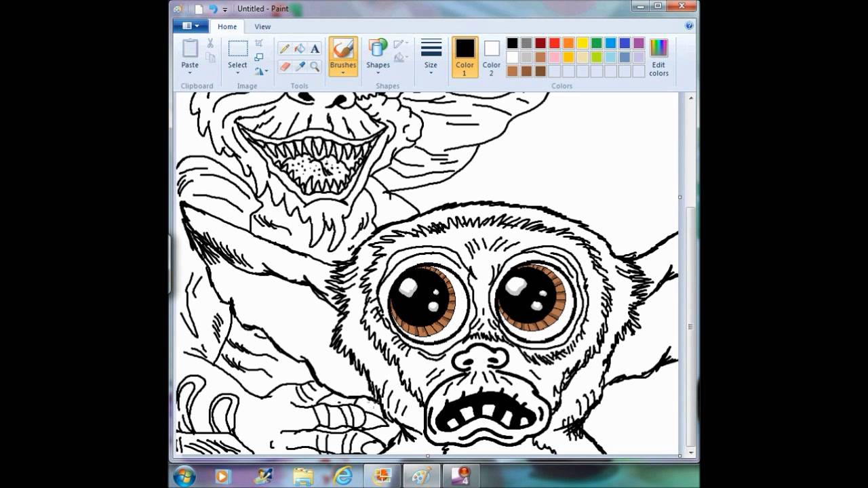Select the Magnifier tool
The width and height of the screenshot is (868, 488).
pyautogui.click(x=315, y=66)
